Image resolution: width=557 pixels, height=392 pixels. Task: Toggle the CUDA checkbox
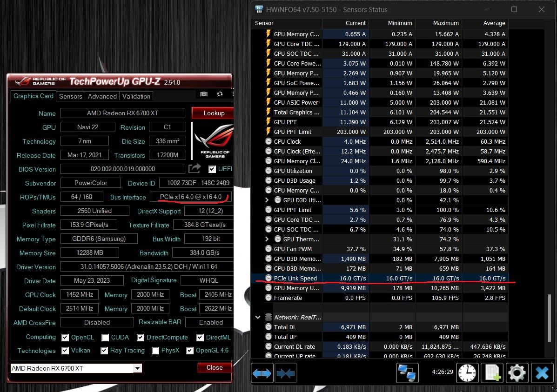[105, 337]
